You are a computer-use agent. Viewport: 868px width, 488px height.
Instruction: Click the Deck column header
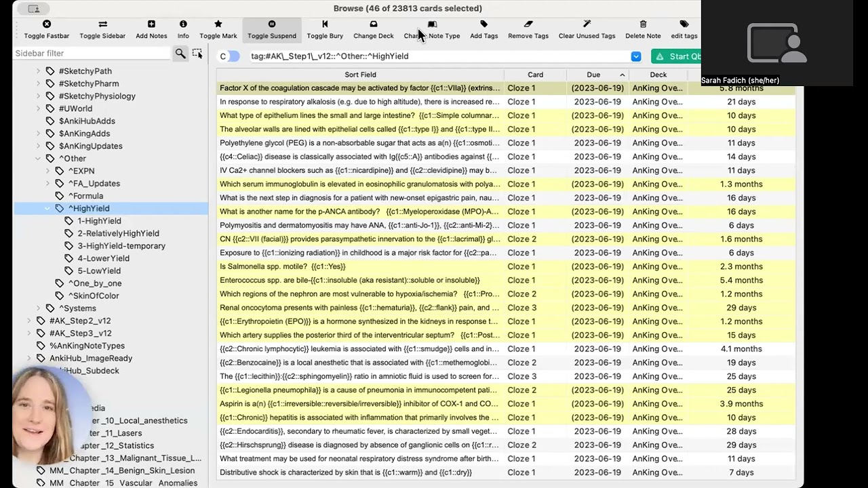coord(658,75)
